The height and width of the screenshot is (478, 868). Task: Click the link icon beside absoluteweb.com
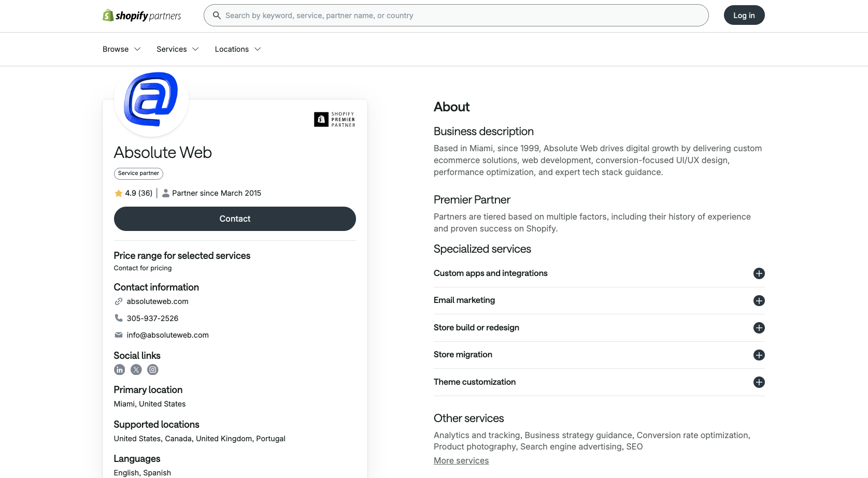click(x=119, y=301)
